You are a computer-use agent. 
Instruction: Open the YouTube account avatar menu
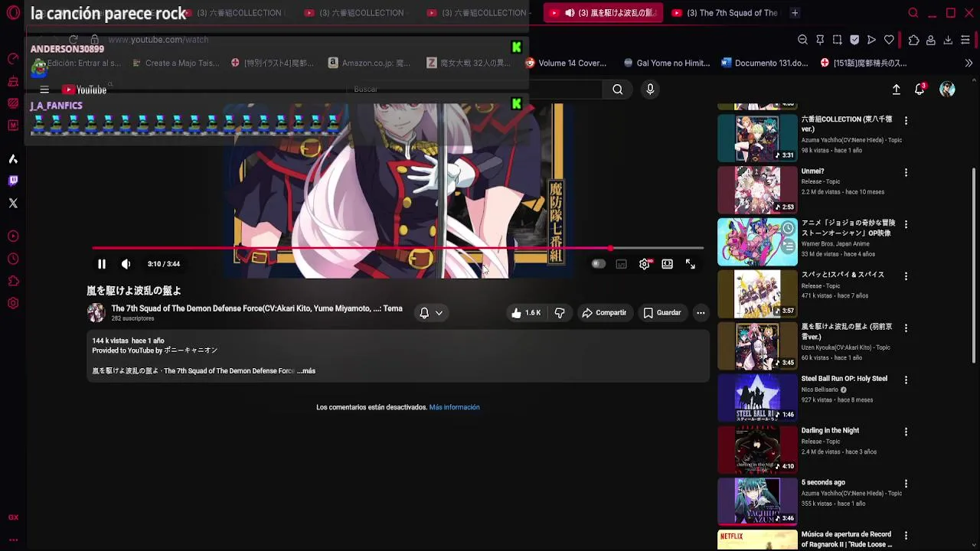click(947, 90)
